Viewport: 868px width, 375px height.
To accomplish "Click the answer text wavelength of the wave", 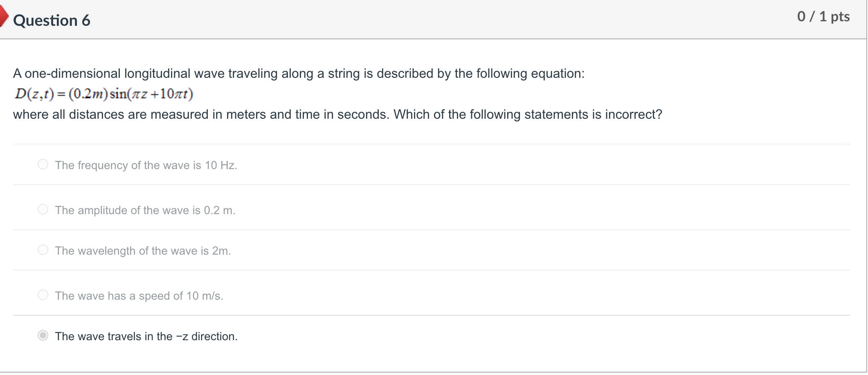I will 143,251.
